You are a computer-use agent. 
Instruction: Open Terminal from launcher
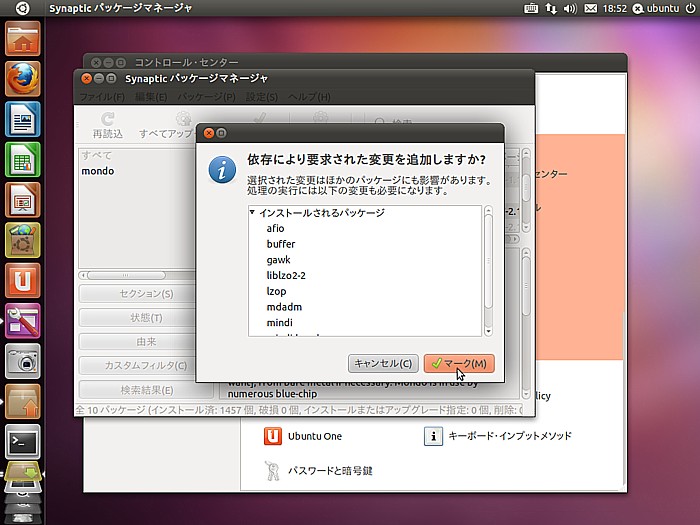click(23, 442)
